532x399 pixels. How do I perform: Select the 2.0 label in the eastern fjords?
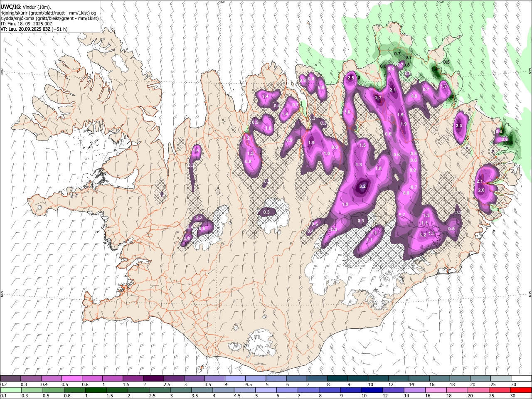tap(481, 190)
